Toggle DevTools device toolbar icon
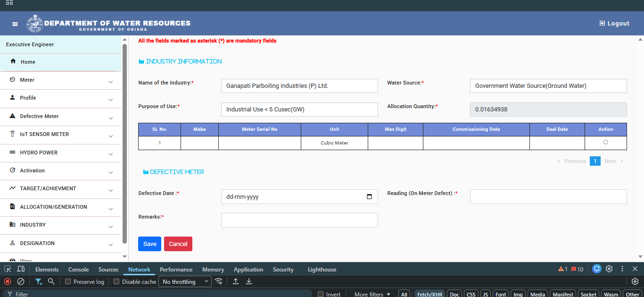The height and width of the screenshot is (297, 644). (21, 269)
